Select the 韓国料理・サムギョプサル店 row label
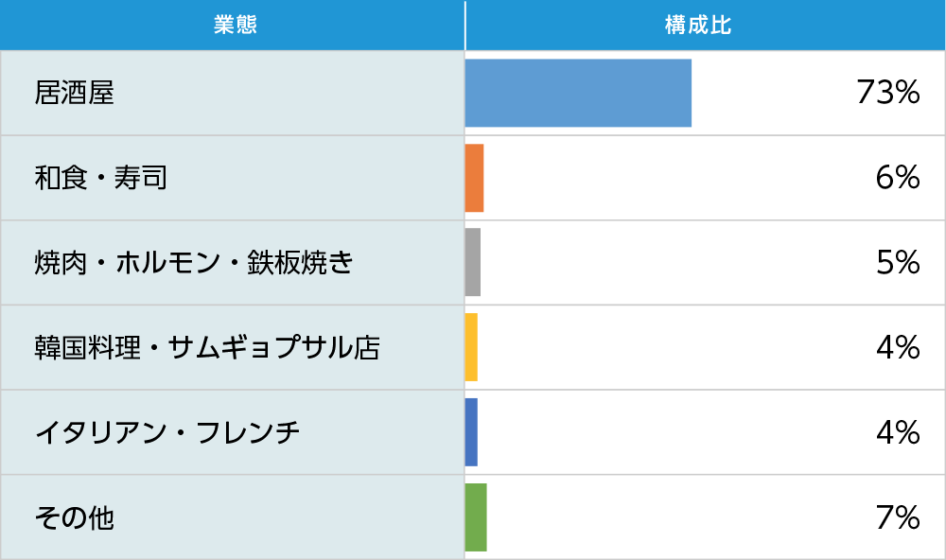 click(207, 347)
